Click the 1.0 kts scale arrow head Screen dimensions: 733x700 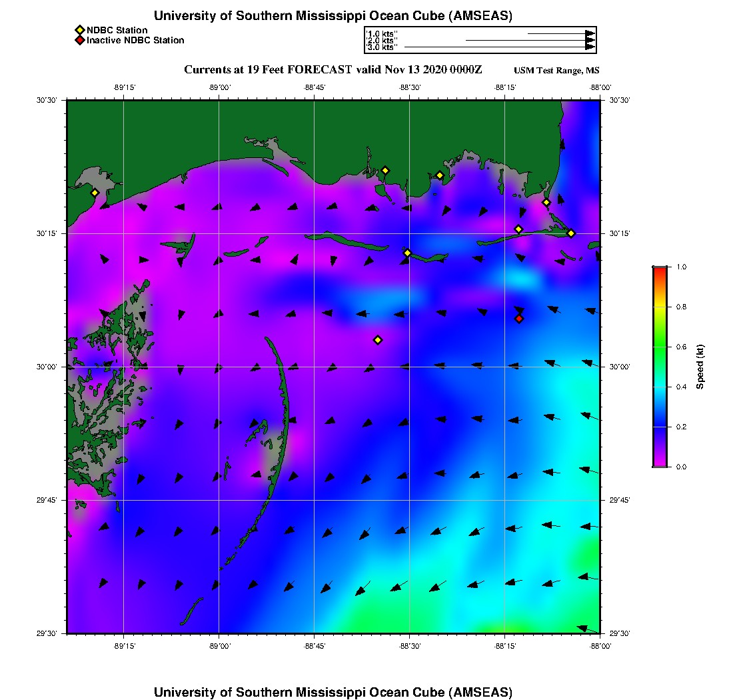click(x=590, y=33)
